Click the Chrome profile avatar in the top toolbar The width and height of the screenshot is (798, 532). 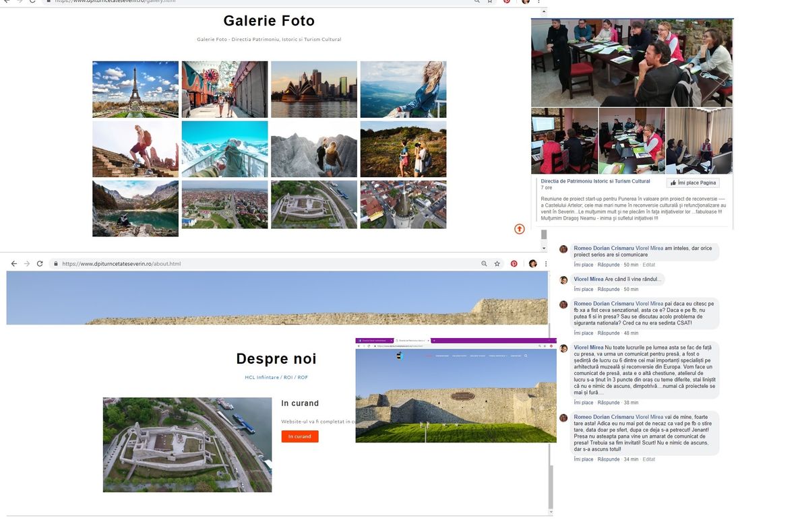point(525,2)
